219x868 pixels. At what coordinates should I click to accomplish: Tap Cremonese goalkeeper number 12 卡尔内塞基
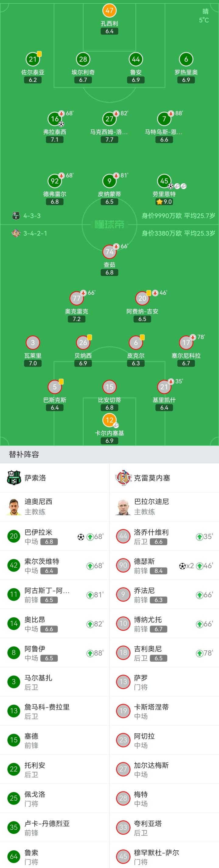pyautogui.click(x=109, y=420)
